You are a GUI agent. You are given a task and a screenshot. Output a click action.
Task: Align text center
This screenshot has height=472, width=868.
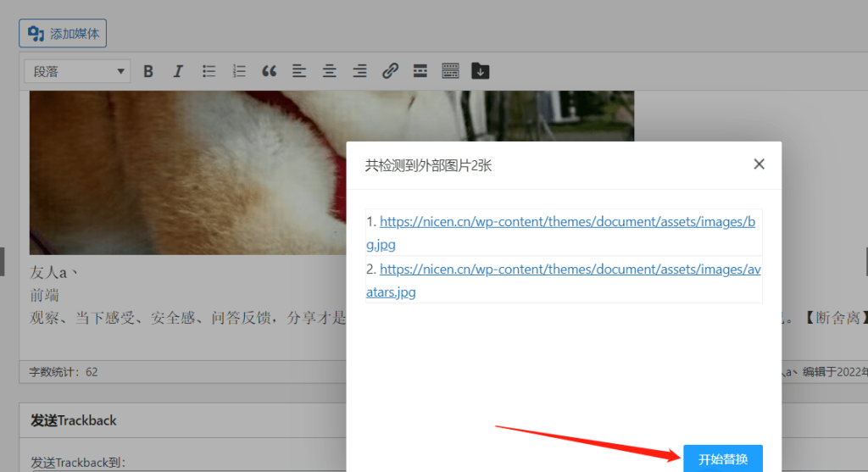330,71
